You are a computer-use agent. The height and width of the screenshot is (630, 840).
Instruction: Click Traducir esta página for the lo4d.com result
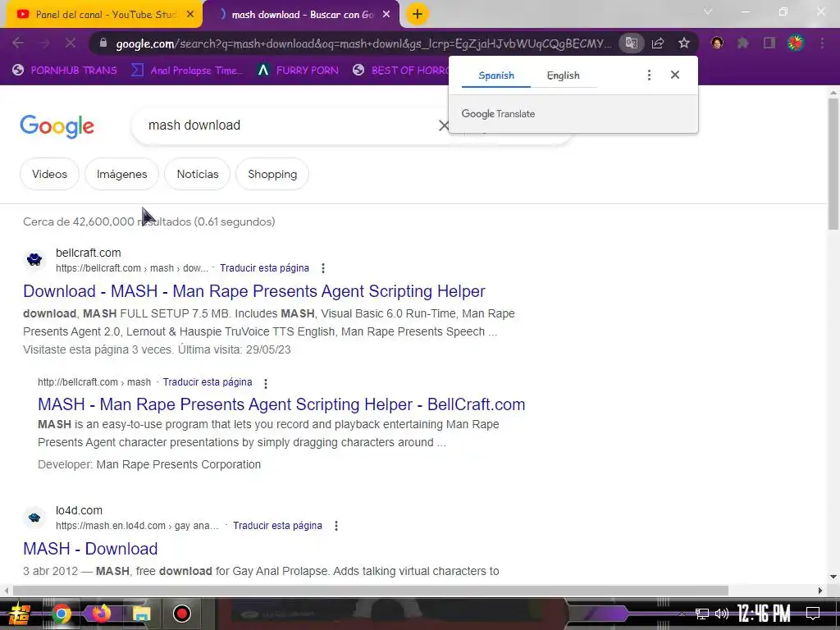[277, 526]
